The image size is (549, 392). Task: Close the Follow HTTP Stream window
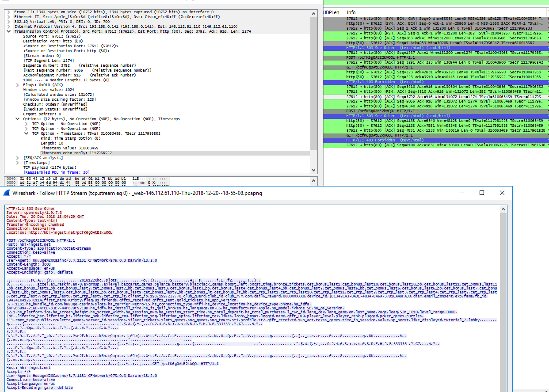(x=502, y=193)
